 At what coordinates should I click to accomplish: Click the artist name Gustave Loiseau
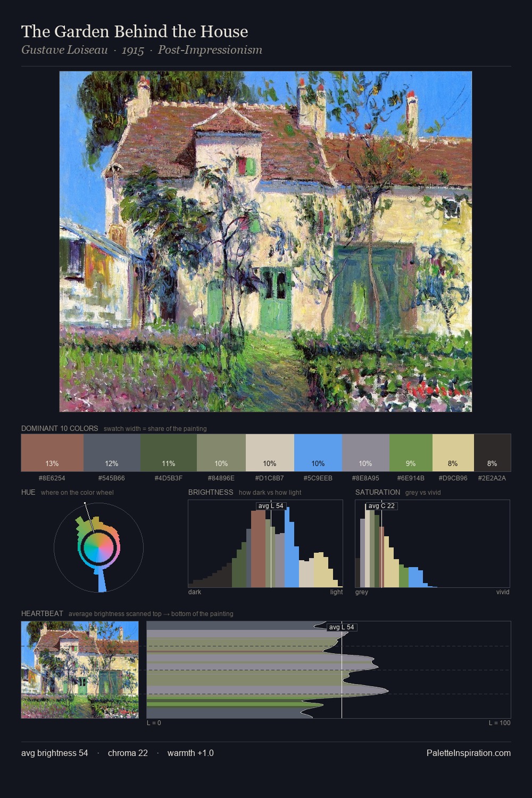pyautogui.click(x=64, y=50)
